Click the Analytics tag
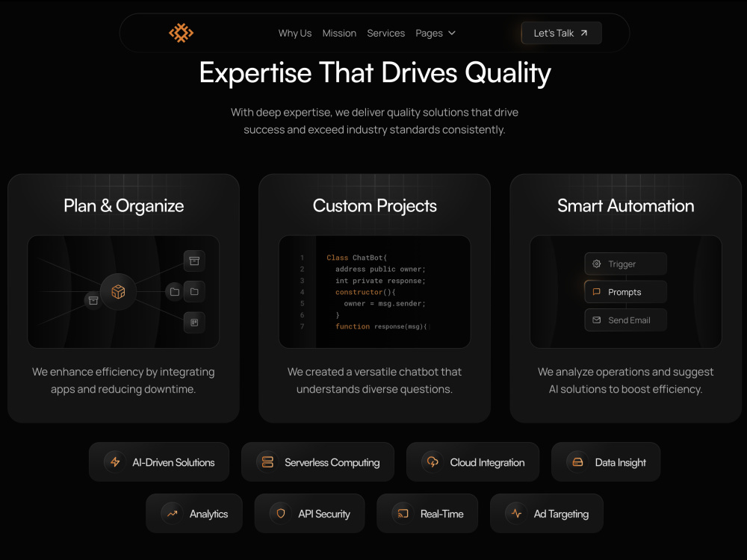The height and width of the screenshot is (560, 747). (x=194, y=514)
